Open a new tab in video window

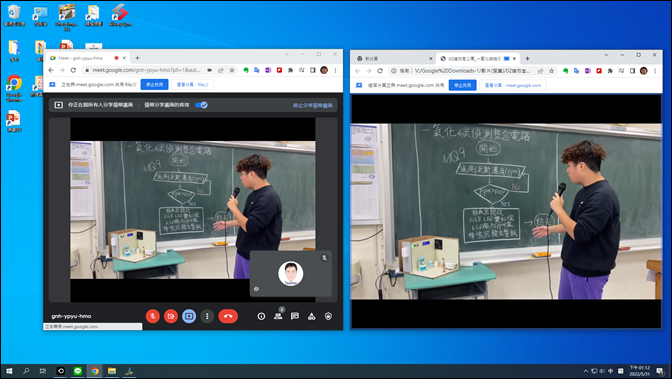coord(528,58)
